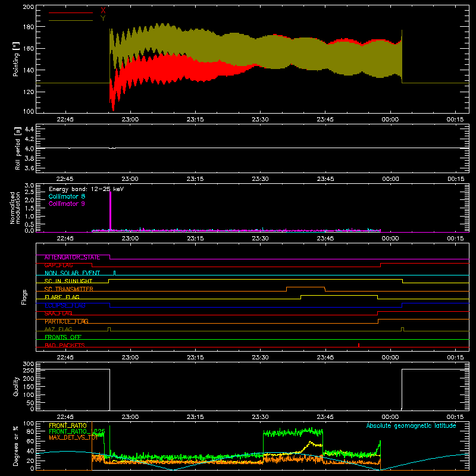The width and height of the screenshot is (476, 476).
Task: Click the Quality axis title
Action: click(16, 386)
